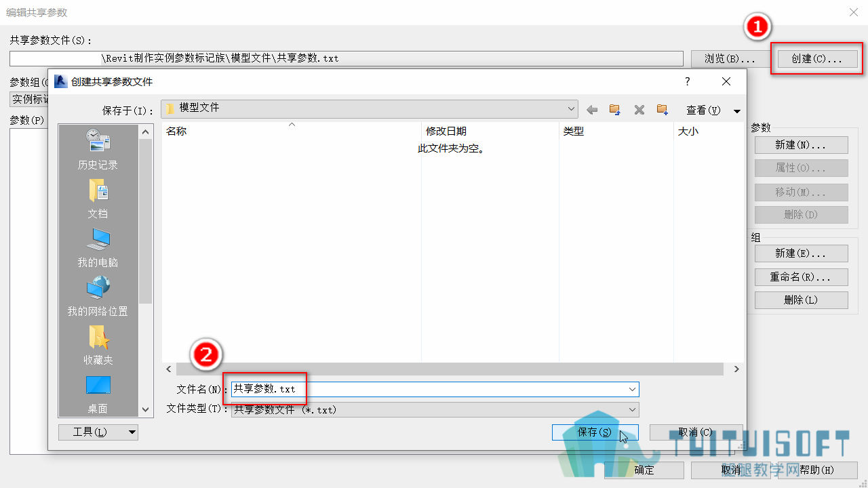Click sidebar scroll down arrow
Viewport: 868px width, 488px height.
point(145,409)
